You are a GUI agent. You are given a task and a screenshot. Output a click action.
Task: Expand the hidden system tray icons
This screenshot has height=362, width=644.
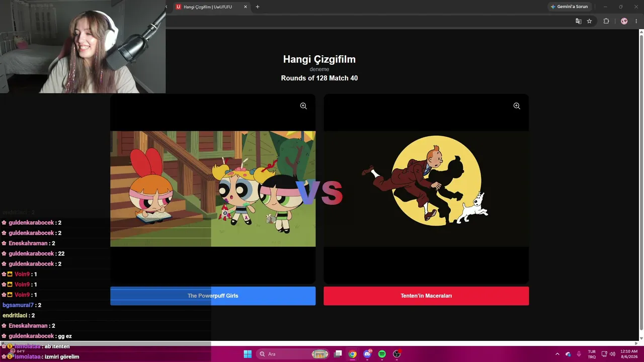pyautogui.click(x=557, y=354)
